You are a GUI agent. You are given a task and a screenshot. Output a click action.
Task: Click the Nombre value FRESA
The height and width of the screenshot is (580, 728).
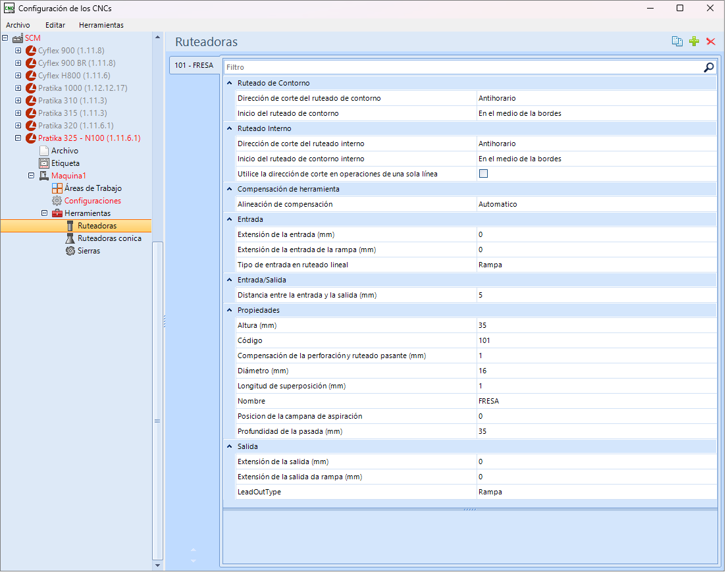coord(596,401)
